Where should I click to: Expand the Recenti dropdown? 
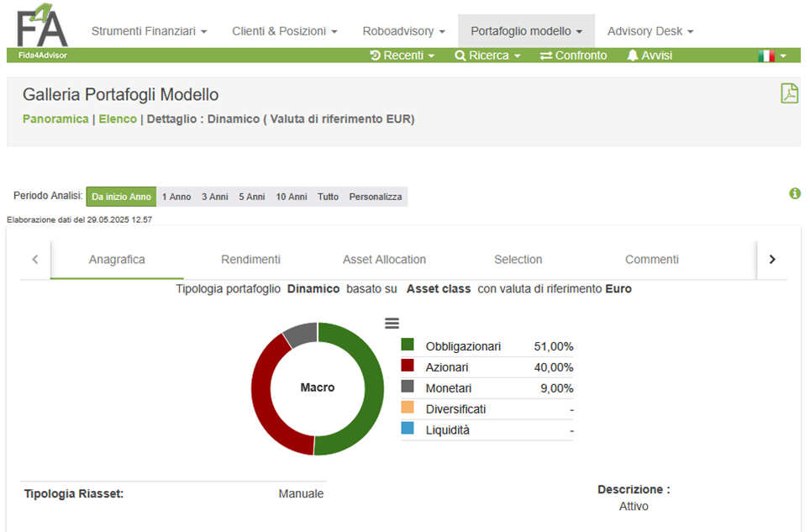pos(402,55)
